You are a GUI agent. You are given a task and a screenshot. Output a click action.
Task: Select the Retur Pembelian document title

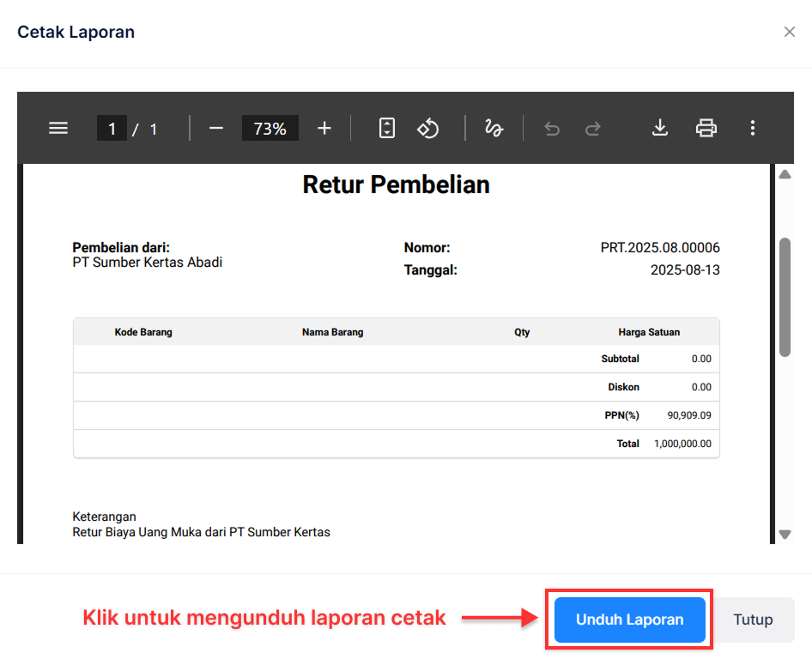click(396, 184)
